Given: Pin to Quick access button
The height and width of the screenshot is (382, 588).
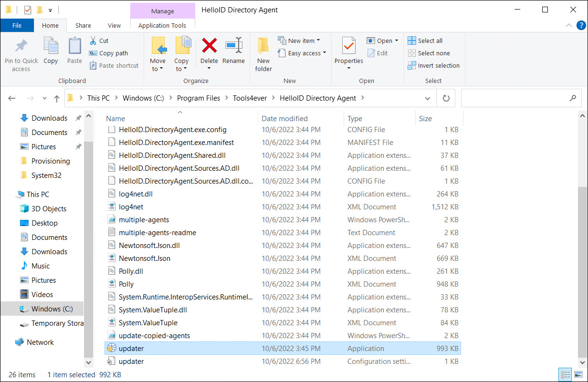Looking at the screenshot, I should click(x=21, y=55).
